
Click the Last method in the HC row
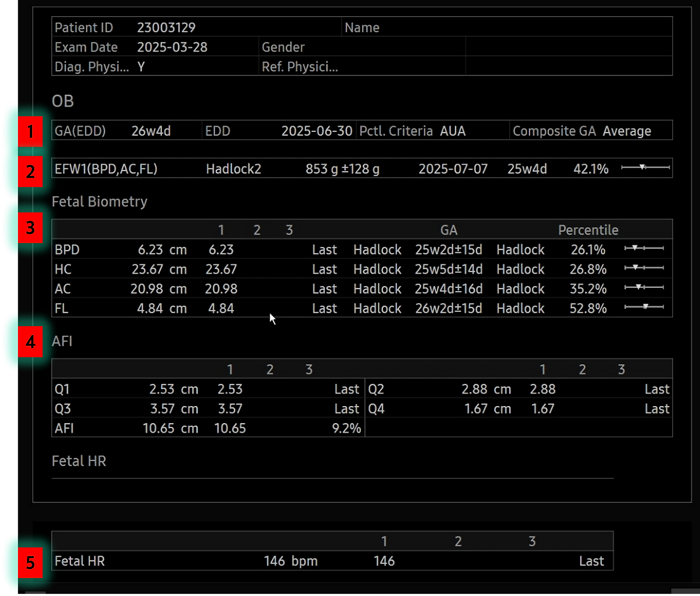point(324,269)
